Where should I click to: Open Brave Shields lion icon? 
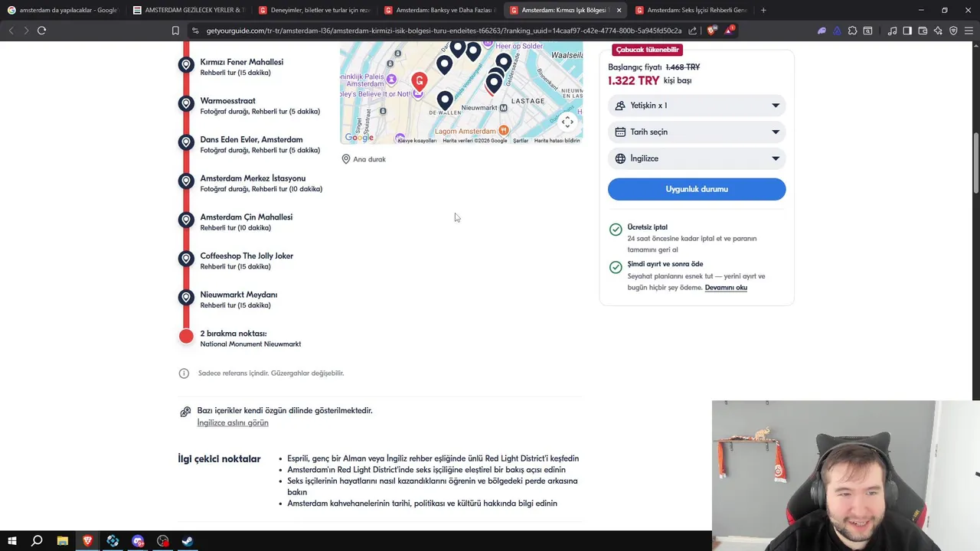tap(711, 31)
